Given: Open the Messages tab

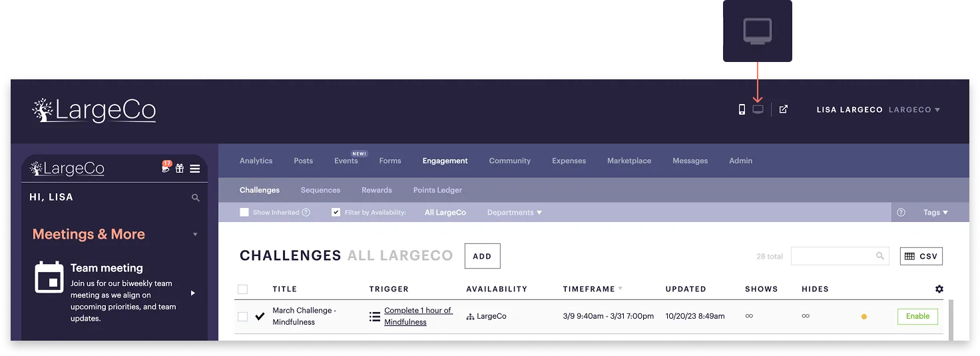Looking at the screenshot, I should [690, 161].
